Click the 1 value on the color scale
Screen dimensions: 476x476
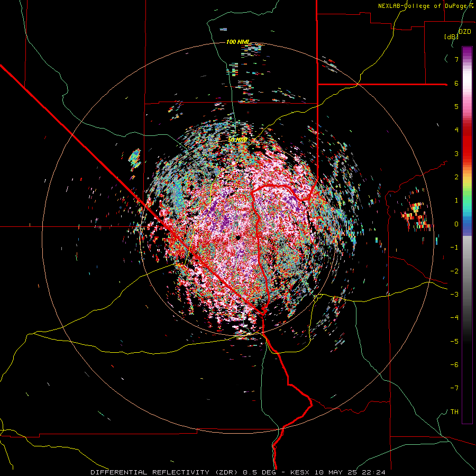click(x=456, y=200)
